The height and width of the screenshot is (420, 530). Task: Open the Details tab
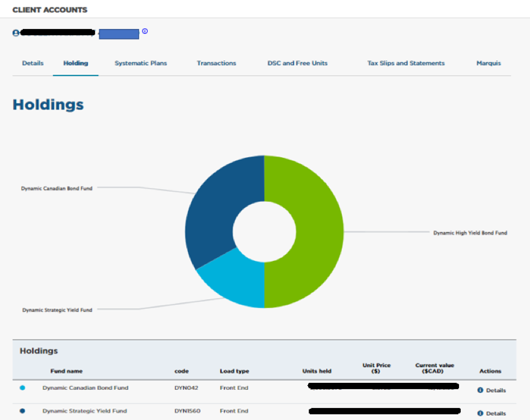(33, 64)
